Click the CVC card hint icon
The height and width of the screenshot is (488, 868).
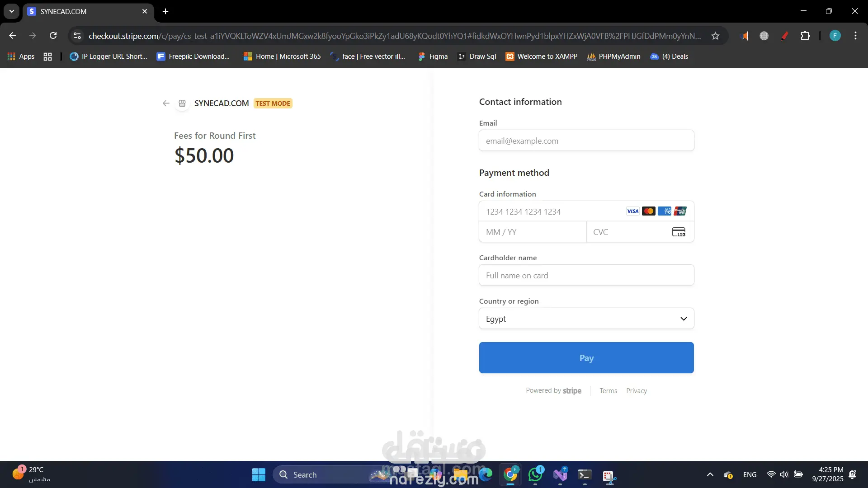click(678, 232)
